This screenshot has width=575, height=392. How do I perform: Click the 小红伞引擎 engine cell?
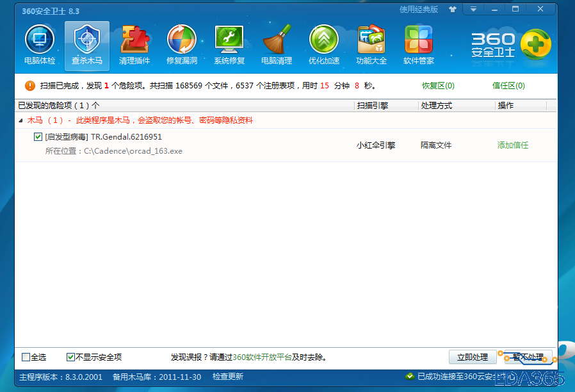[376, 145]
